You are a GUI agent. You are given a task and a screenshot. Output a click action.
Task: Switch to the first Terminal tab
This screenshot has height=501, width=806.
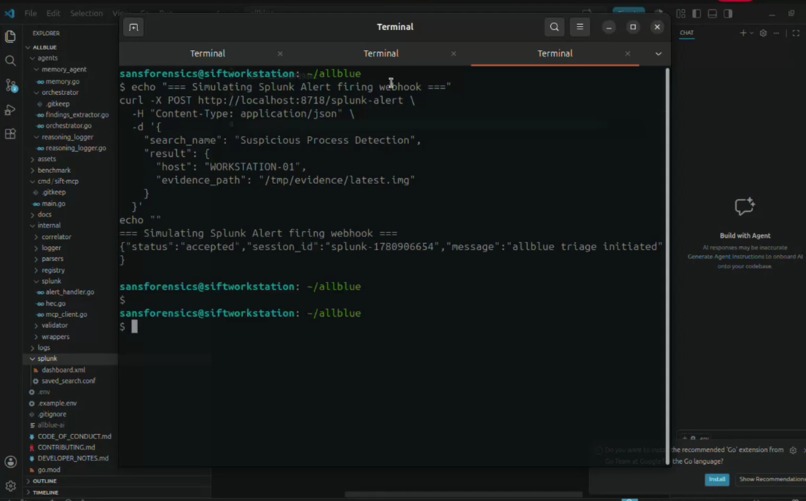point(208,53)
